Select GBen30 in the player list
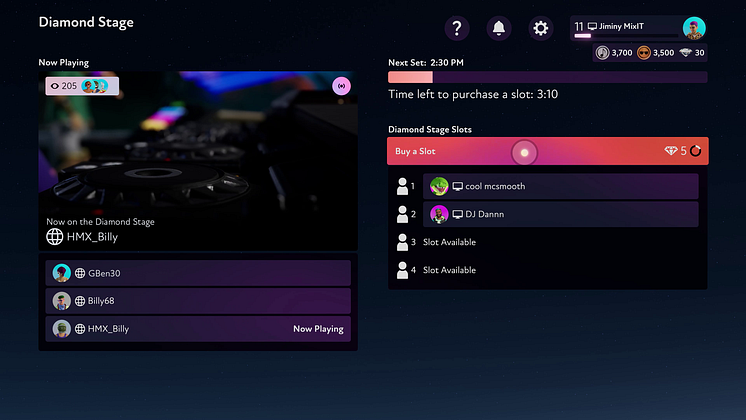746x420 pixels. pyautogui.click(x=198, y=273)
